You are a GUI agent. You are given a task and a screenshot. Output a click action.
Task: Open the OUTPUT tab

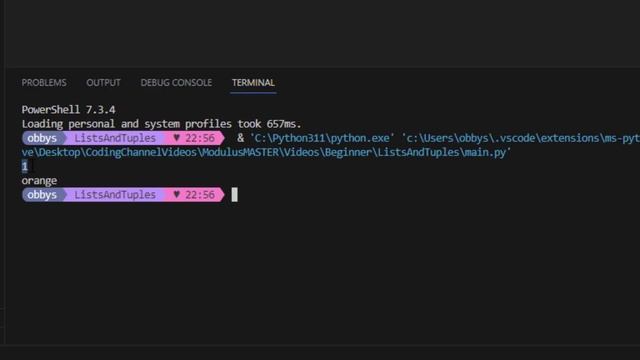[103, 82]
